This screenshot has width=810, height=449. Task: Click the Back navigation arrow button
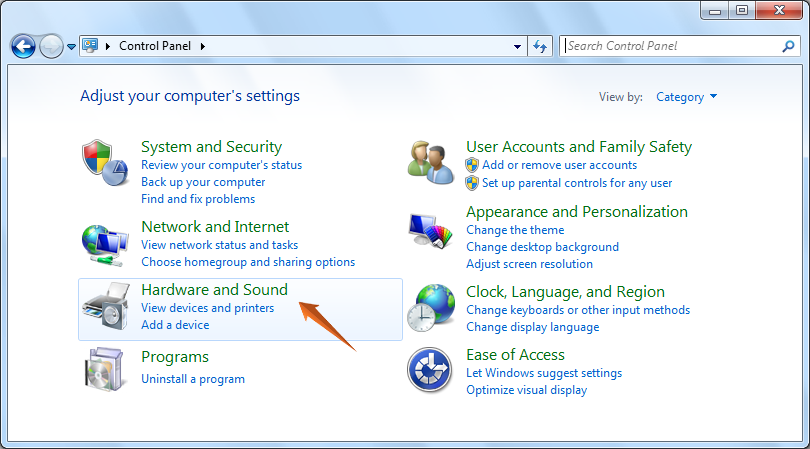[x=23, y=47]
